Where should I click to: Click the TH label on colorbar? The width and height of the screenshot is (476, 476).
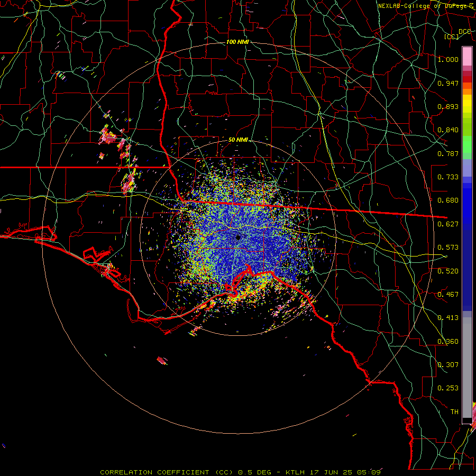[x=454, y=412]
